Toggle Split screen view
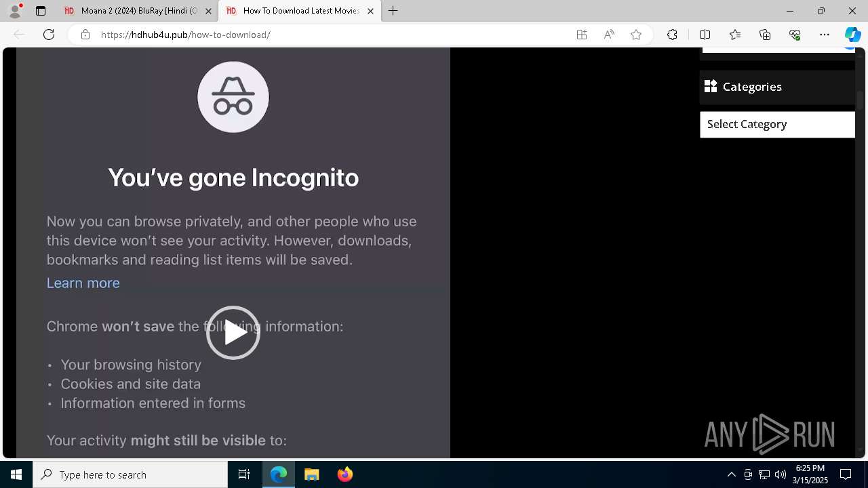Image resolution: width=868 pixels, height=488 pixels. 705,35
